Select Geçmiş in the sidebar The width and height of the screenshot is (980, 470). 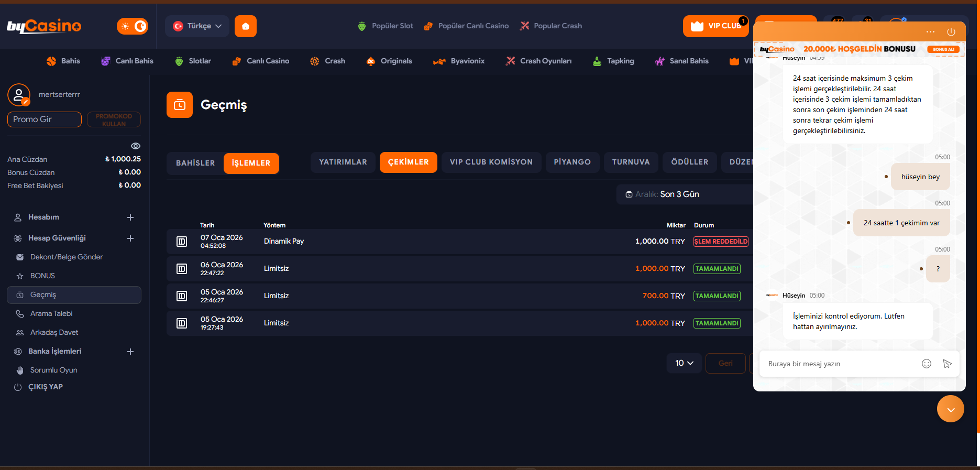[74, 295]
